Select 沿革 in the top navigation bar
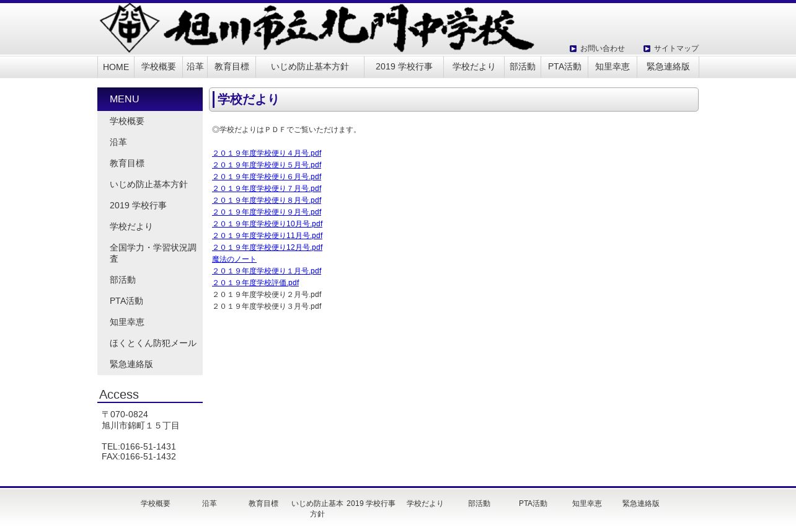Viewport: 796px width, 532px height. coord(195,67)
